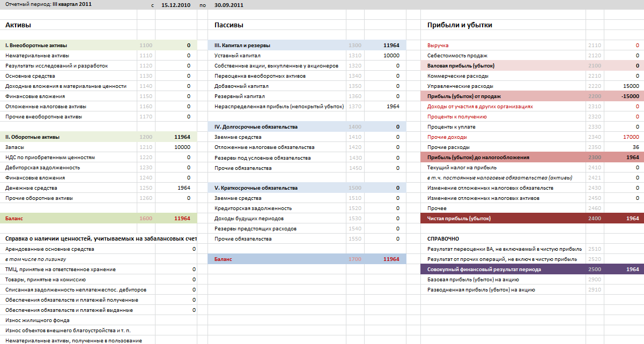Select 'Уставный капитал' value 10000
Screen dimensions: 644x344
pyautogui.click(x=391, y=56)
